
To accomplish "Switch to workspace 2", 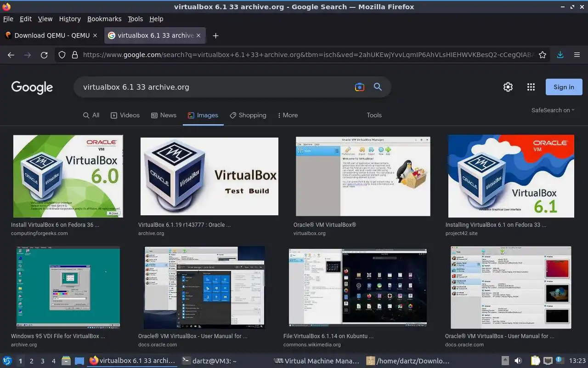I will pyautogui.click(x=31, y=361).
